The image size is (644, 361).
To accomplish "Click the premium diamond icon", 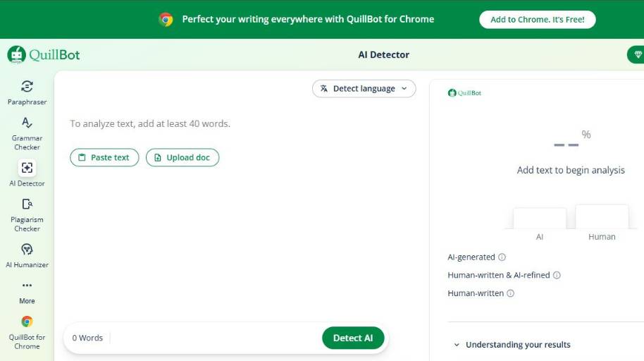I will (x=638, y=55).
